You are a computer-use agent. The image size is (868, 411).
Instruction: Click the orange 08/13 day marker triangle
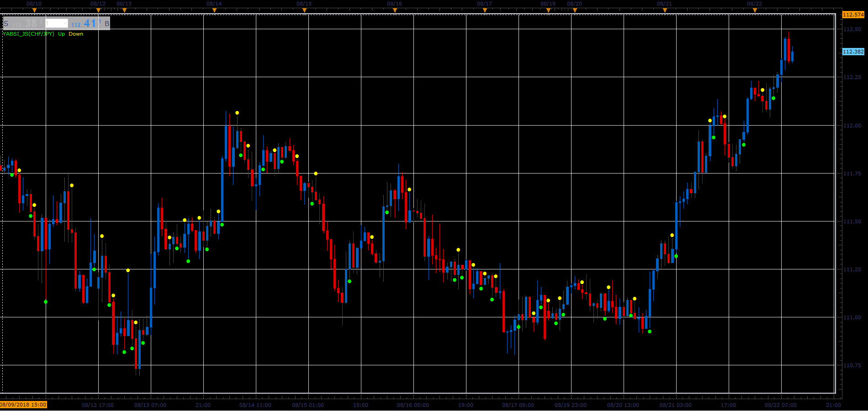pyautogui.click(x=124, y=10)
